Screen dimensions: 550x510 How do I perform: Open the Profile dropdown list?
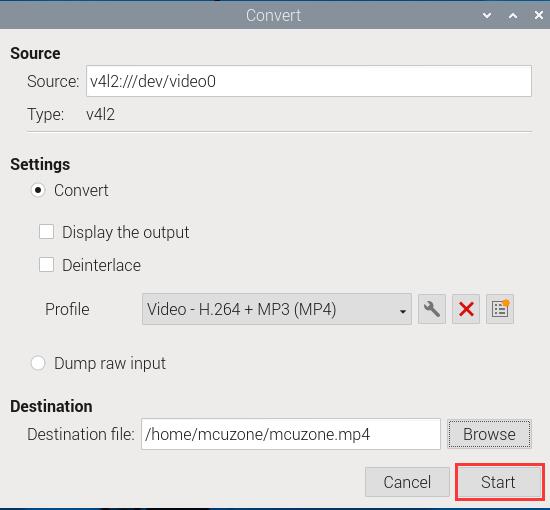tap(277, 309)
